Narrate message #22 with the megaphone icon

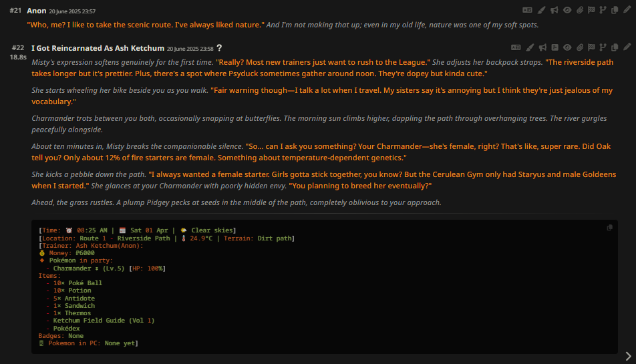pyautogui.click(x=542, y=47)
